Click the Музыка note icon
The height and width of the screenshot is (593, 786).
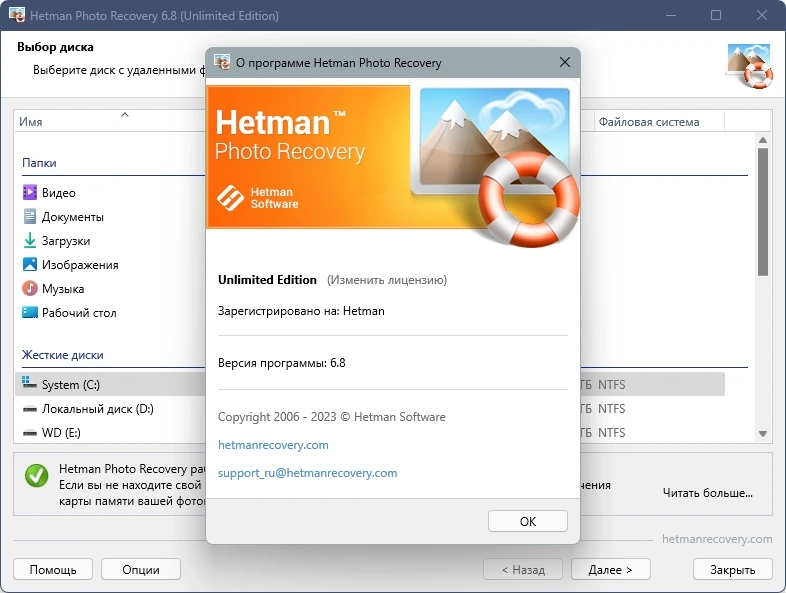(30, 289)
